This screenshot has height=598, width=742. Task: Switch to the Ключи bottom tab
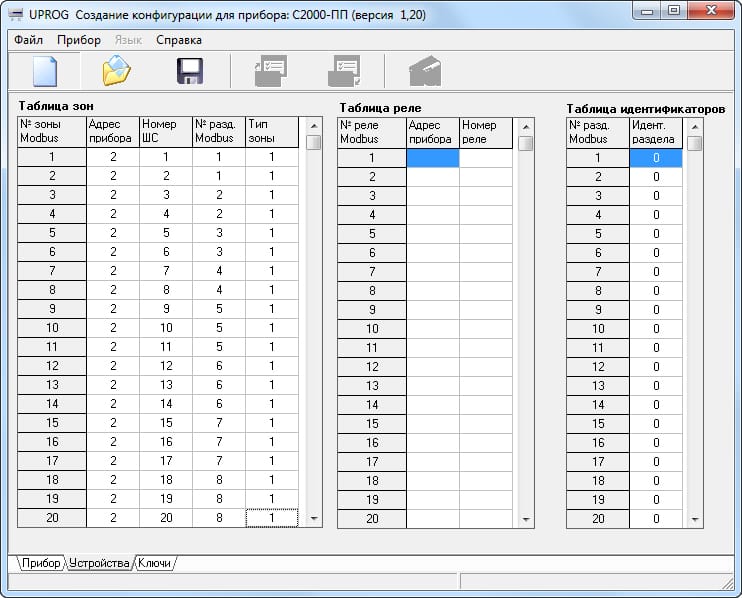pos(154,563)
